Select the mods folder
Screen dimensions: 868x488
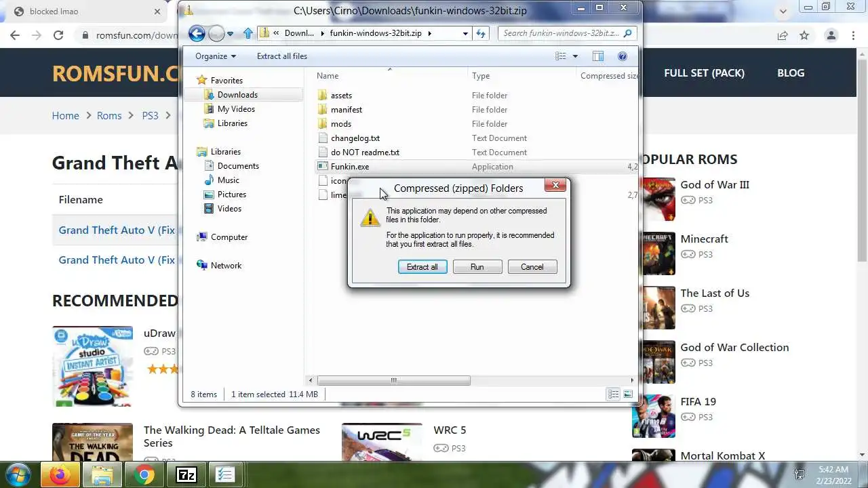tap(341, 124)
